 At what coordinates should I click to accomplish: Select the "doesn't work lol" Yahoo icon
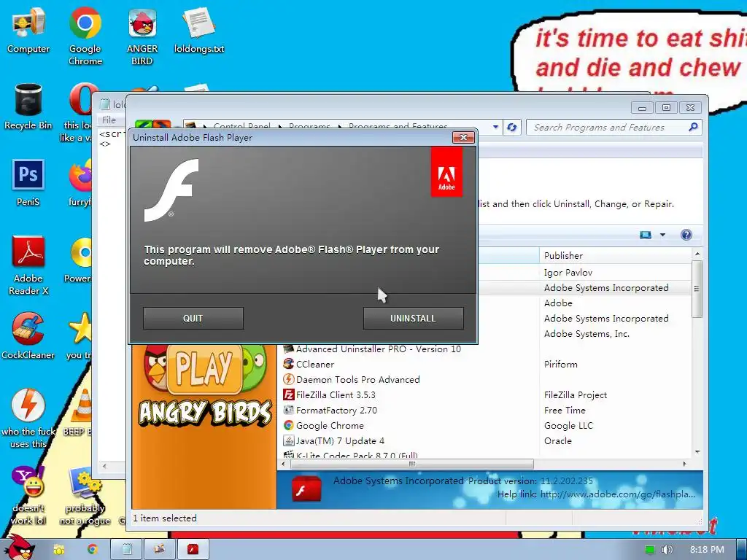(x=28, y=495)
